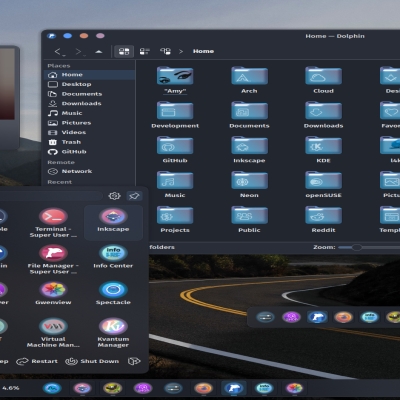Image resolution: width=400 pixels, height=400 pixels.
Task: Launch File Manager - Super User from launcher
Action: [x=53, y=259]
